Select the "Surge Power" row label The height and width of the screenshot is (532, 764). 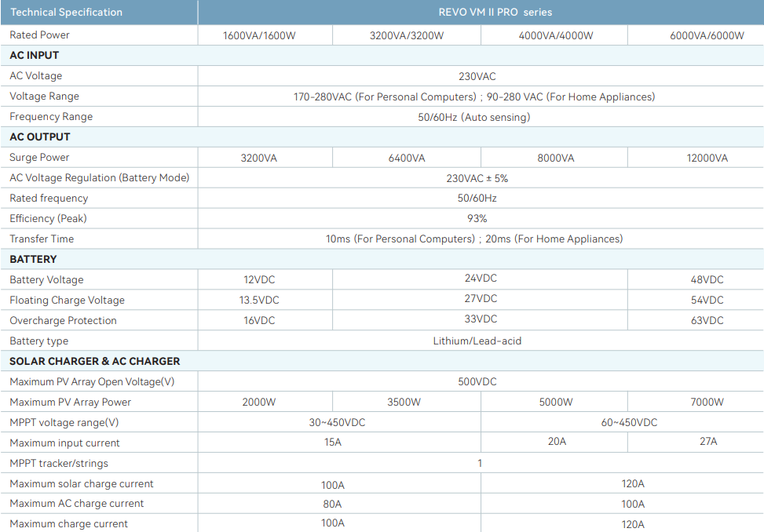(x=39, y=157)
